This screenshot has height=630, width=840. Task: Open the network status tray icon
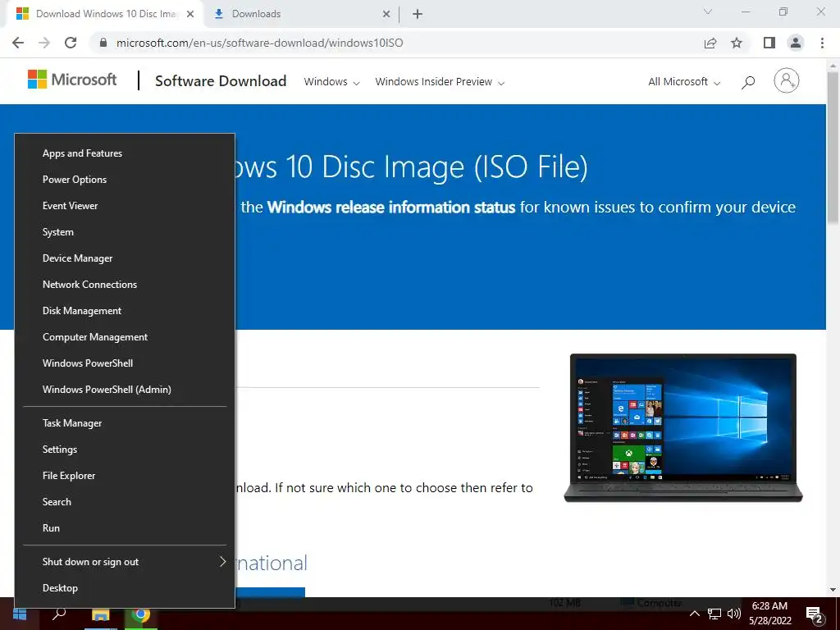(714, 614)
